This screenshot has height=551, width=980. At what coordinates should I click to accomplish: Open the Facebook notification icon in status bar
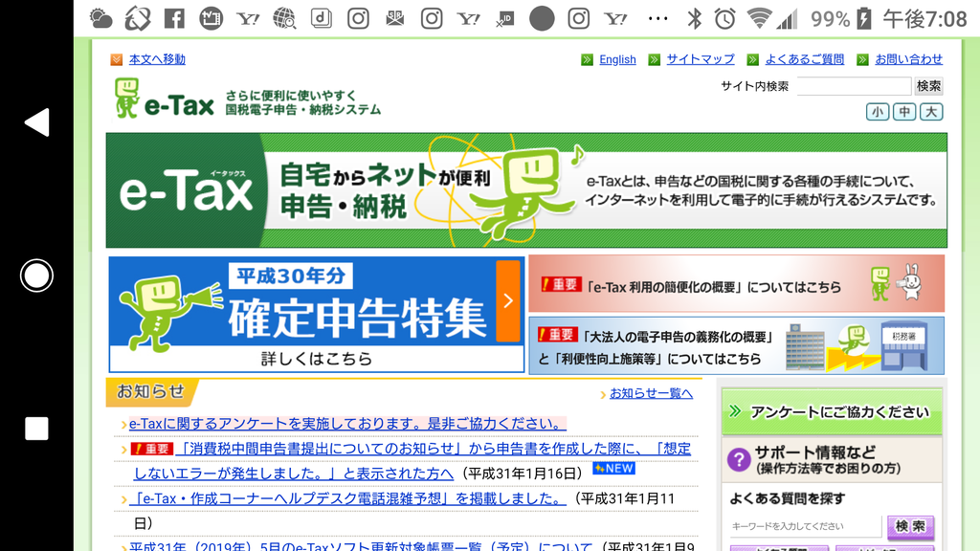click(174, 19)
